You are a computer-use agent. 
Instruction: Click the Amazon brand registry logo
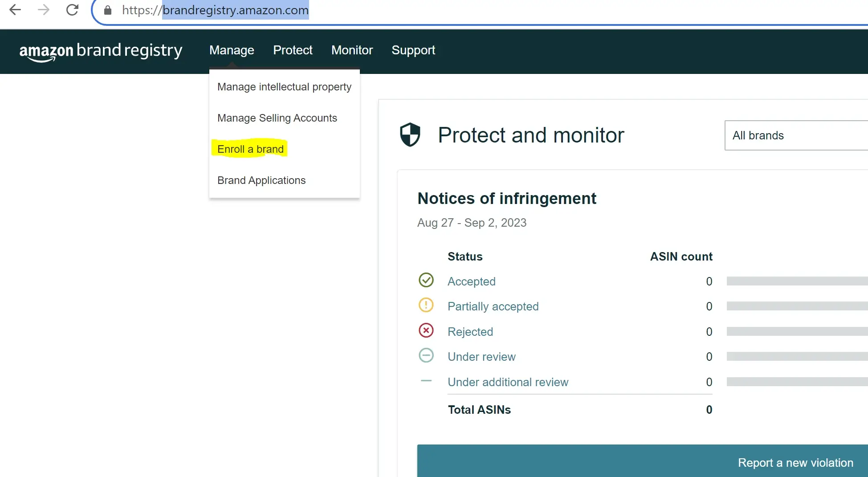click(101, 51)
